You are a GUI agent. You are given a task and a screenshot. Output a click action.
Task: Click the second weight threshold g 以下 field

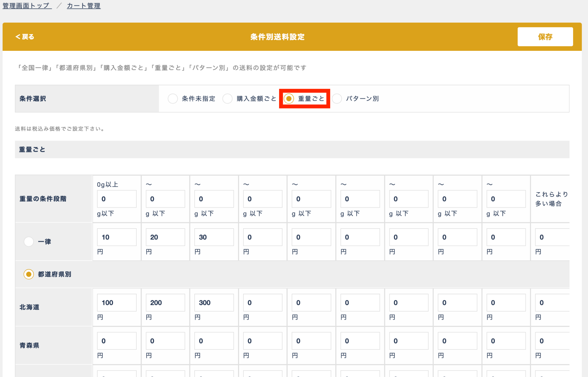(x=165, y=199)
